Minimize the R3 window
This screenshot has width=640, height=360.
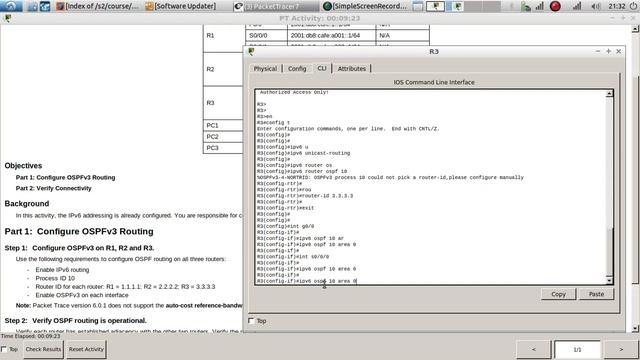[598, 51]
